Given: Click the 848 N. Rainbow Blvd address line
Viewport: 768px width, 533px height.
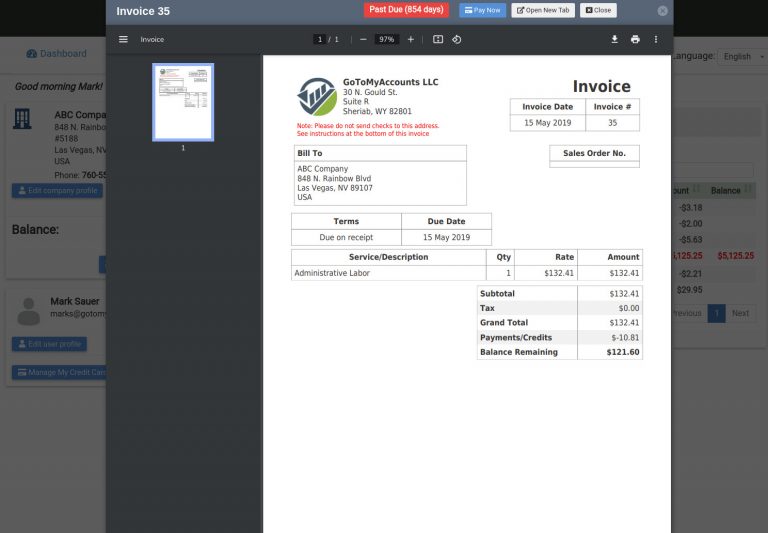Looking at the screenshot, I should 334,178.
